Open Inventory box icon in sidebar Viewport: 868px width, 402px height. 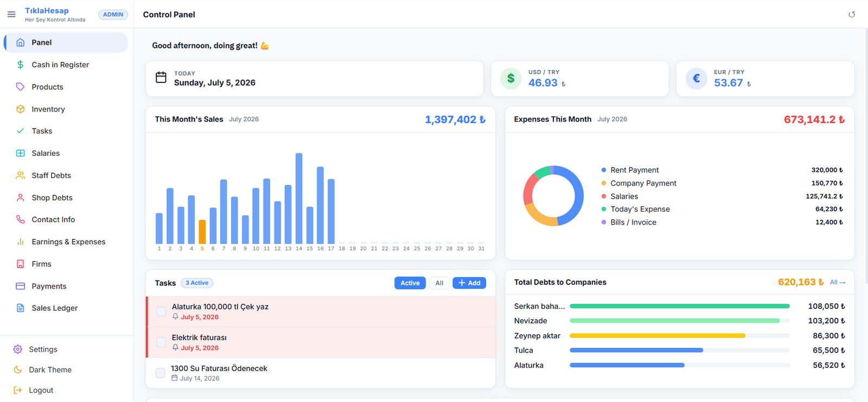tap(20, 109)
